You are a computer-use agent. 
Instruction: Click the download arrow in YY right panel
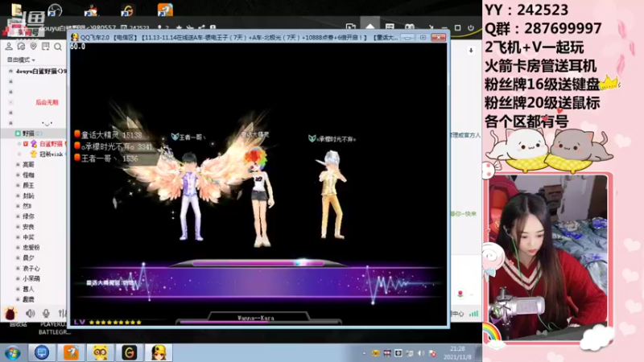[x=471, y=51]
